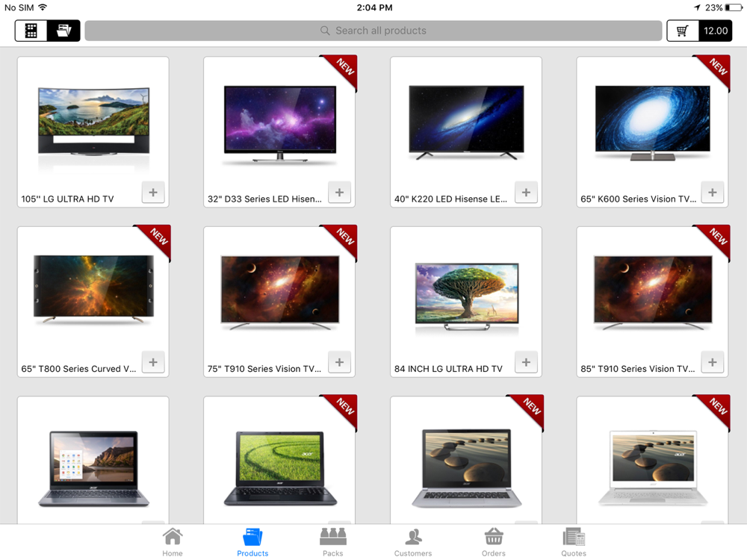Image resolution: width=747 pixels, height=560 pixels.
Task: Go to the Home tab
Action: click(x=173, y=542)
